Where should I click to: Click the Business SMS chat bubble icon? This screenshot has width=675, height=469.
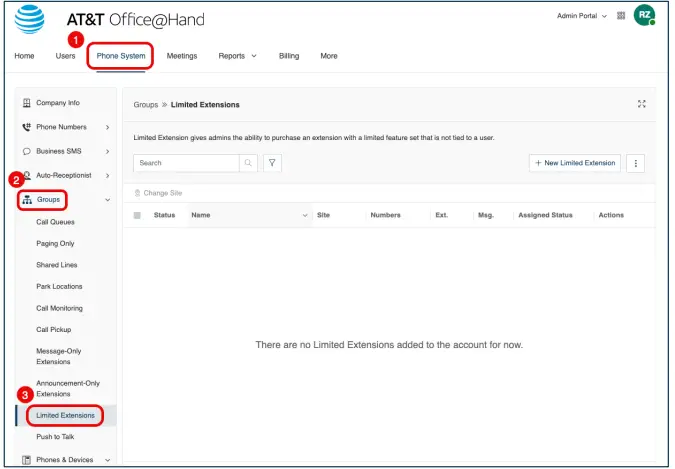[x=27, y=151]
